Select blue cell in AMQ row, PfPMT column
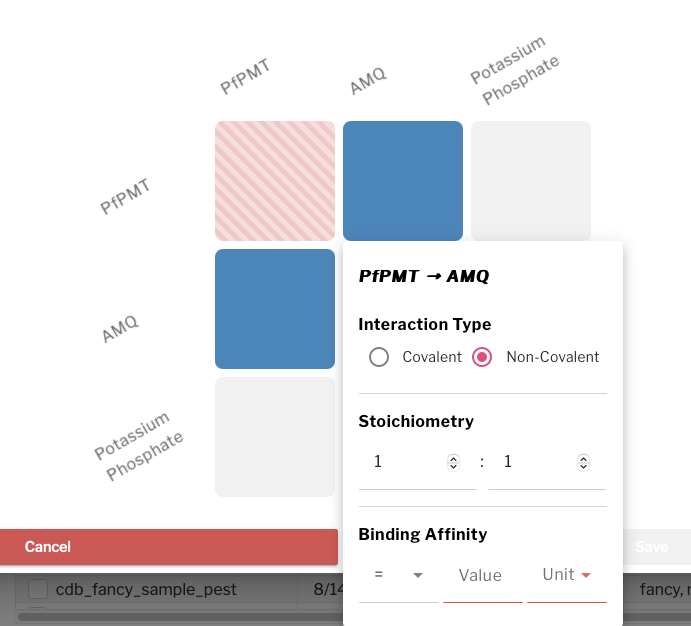Screen dimensions: 691x626 pyautogui.click(x=275, y=309)
